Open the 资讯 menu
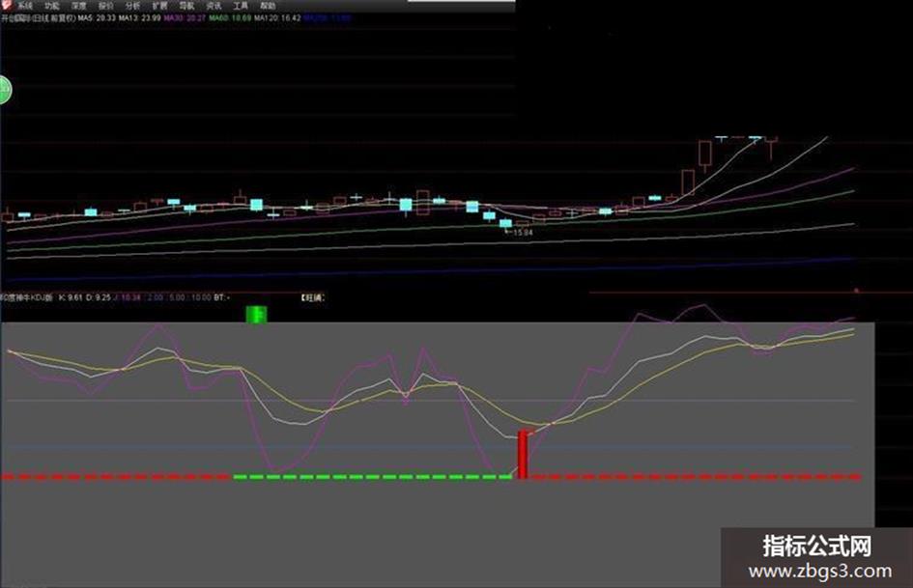The image size is (913, 588). point(214,6)
